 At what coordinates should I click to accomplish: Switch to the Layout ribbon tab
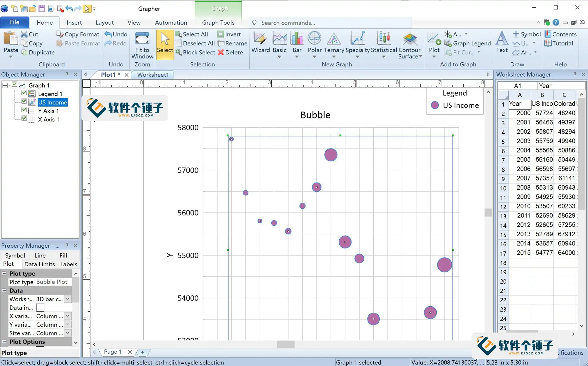coord(105,23)
